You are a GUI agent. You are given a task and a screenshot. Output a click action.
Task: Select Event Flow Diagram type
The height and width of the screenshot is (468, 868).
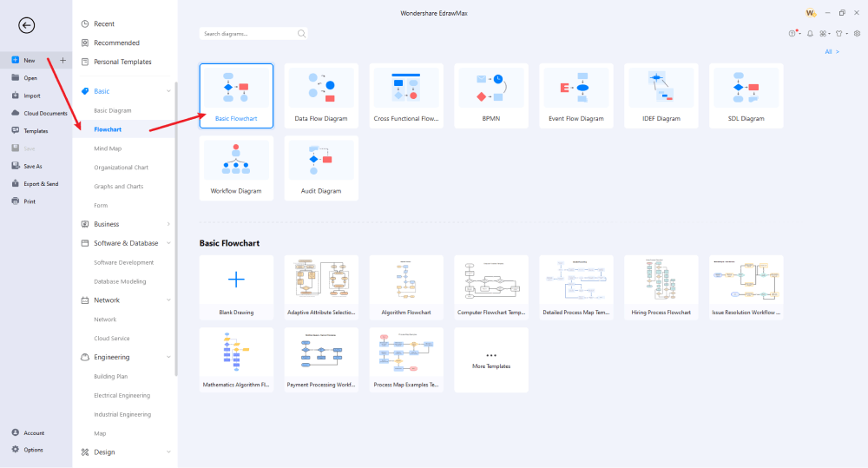pos(576,96)
